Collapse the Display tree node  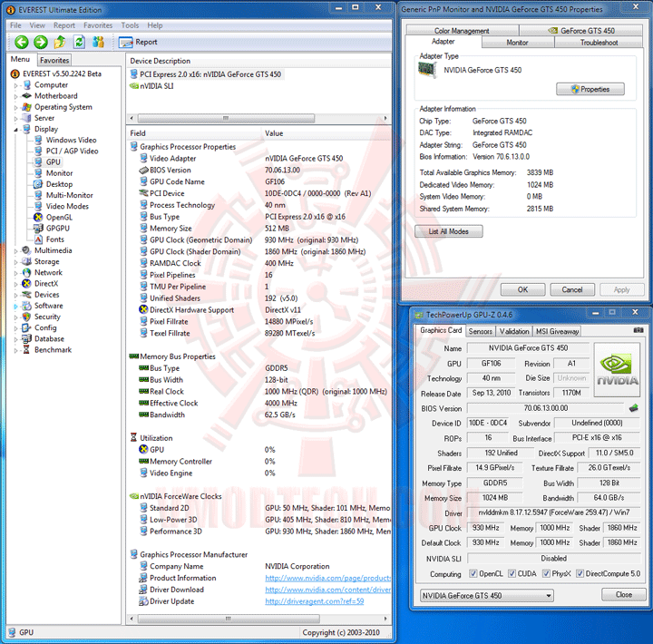pos(16,130)
